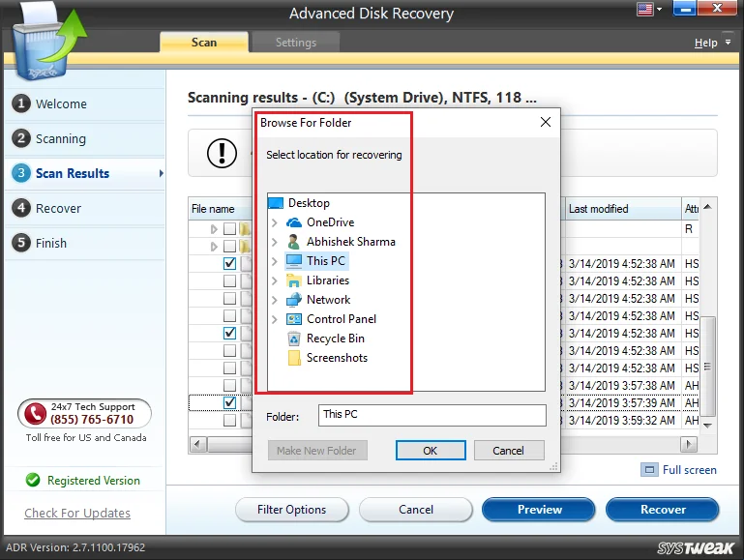Click the Network icon in folder tree
The height and width of the screenshot is (560, 744).
pos(294,300)
